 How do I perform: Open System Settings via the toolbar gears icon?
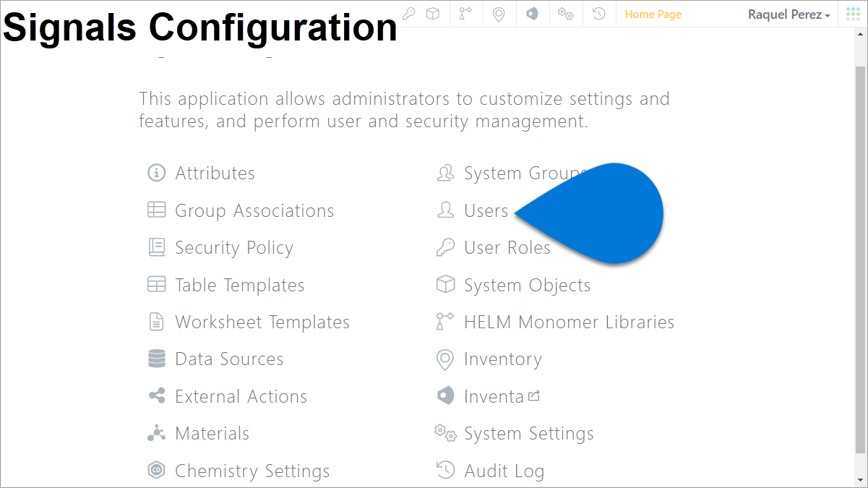pyautogui.click(x=565, y=14)
